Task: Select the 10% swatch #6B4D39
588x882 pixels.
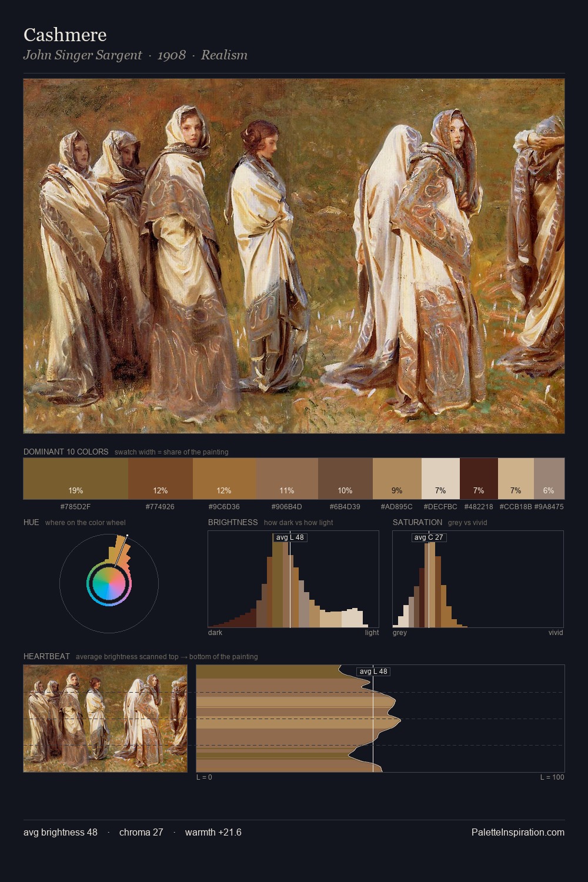Action: (x=345, y=479)
